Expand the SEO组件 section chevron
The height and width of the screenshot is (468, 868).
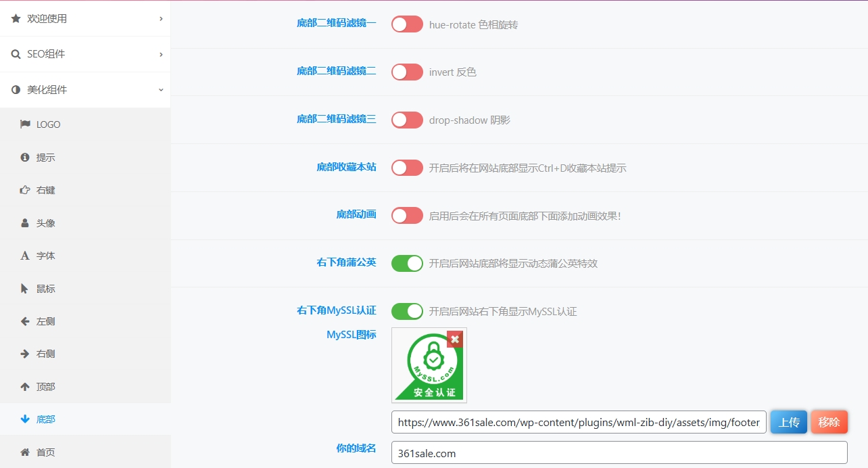click(161, 54)
